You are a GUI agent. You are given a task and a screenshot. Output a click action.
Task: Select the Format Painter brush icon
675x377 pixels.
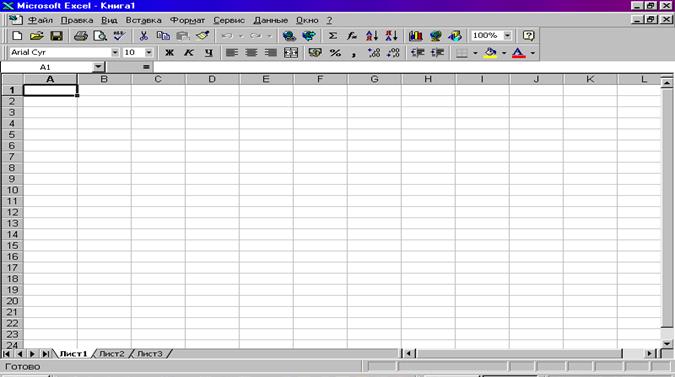tap(202, 36)
